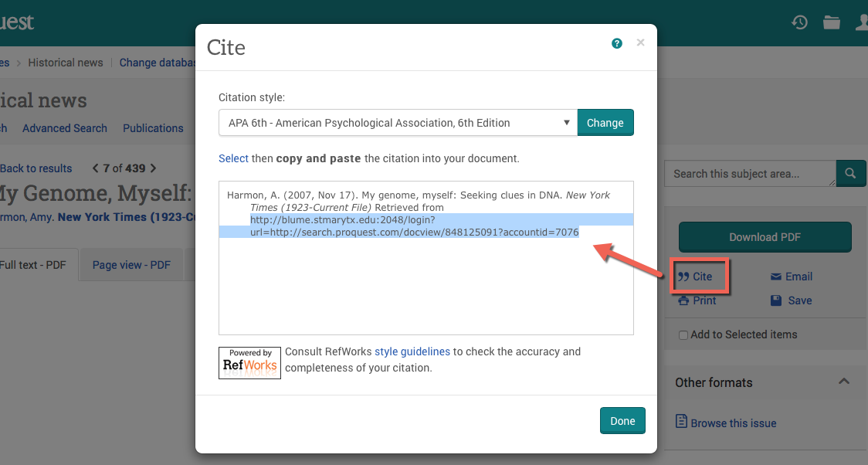Click the Print printer icon
This screenshot has height=465, width=868.
click(x=683, y=300)
